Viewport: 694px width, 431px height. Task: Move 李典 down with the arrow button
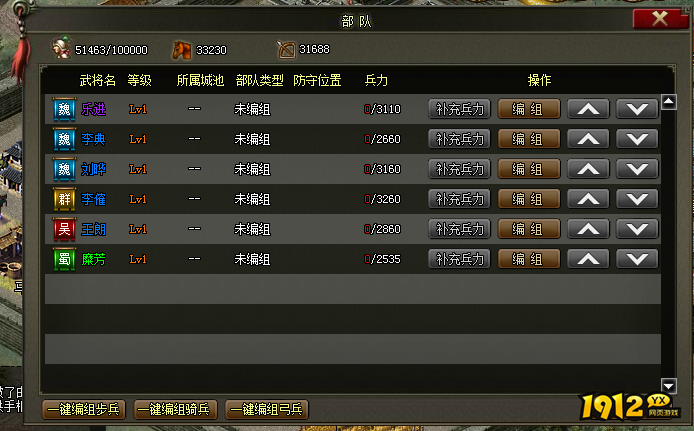637,139
